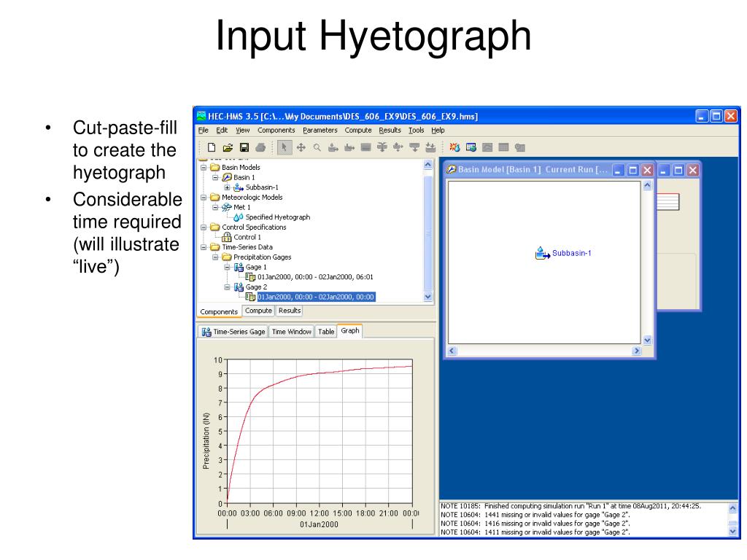Image resolution: width=747 pixels, height=560 pixels.
Task: Save the project with the floppy disk icon
Action: click(244, 147)
